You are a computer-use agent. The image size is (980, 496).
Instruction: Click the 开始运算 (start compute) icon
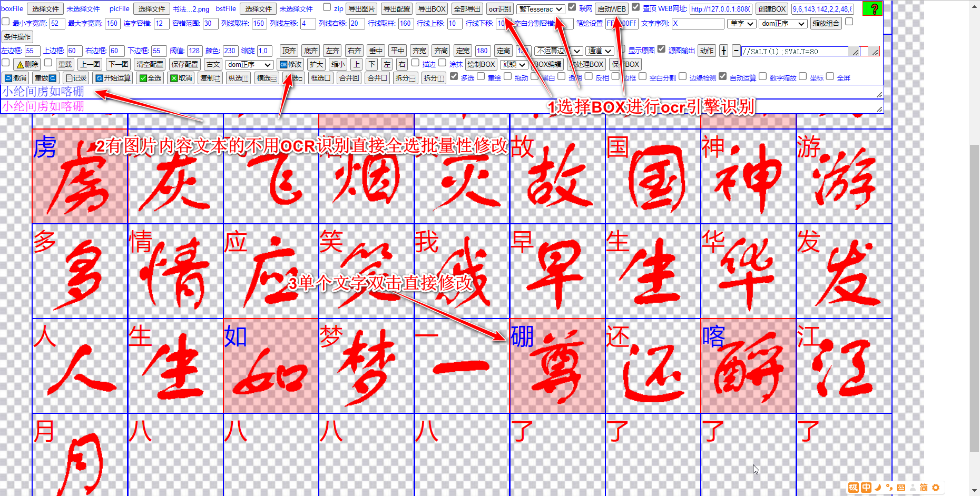pos(113,77)
